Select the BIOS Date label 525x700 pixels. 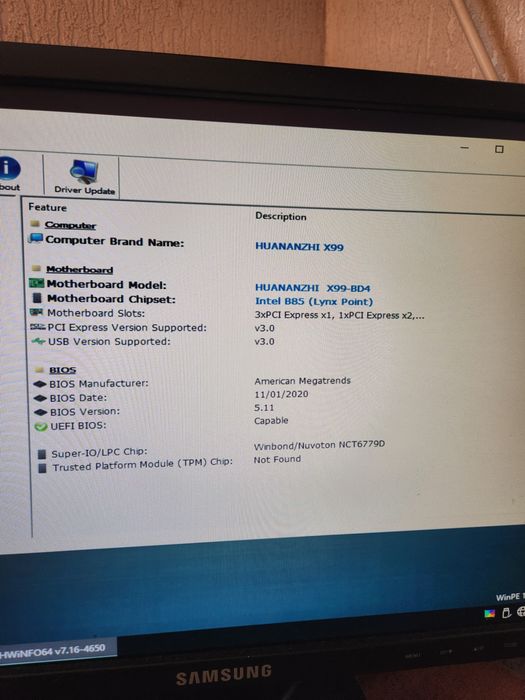(x=79, y=398)
